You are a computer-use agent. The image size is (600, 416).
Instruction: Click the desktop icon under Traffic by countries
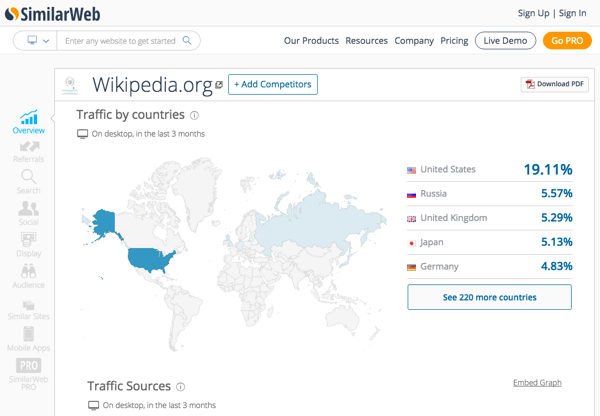(82, 134)
